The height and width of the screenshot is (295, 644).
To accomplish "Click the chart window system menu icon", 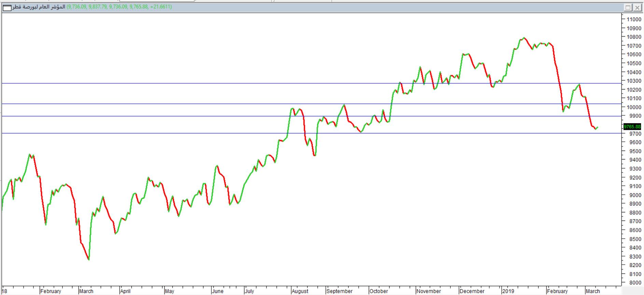I will coord(7,8).
